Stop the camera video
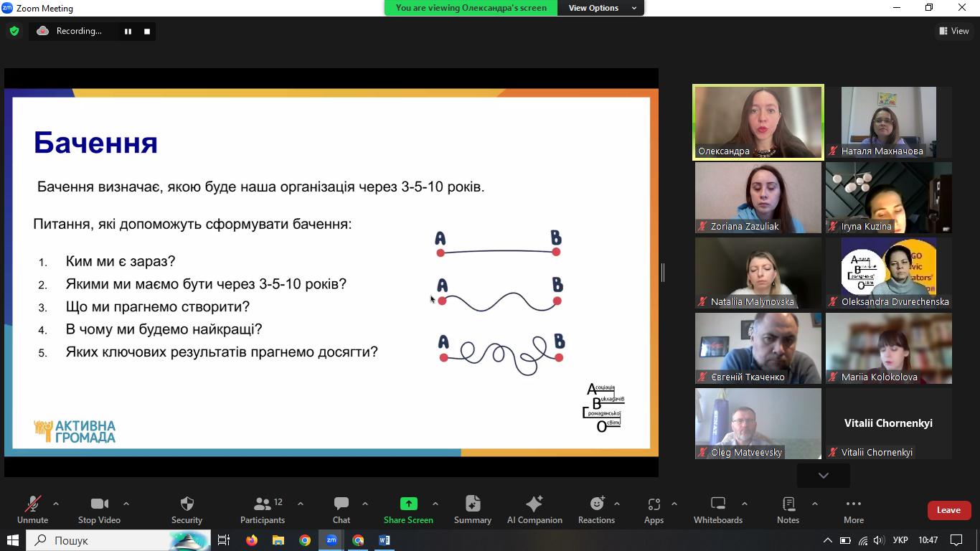Viewport: 980px width, 551px height. pyautogui.click(x=99, y=509)
